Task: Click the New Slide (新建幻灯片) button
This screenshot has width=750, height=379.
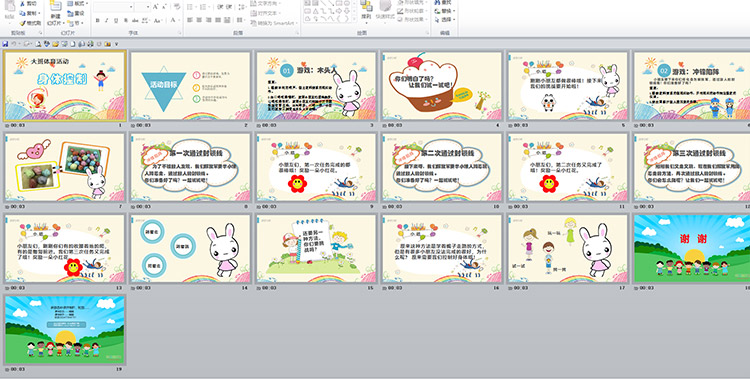Action: [55, 12]
